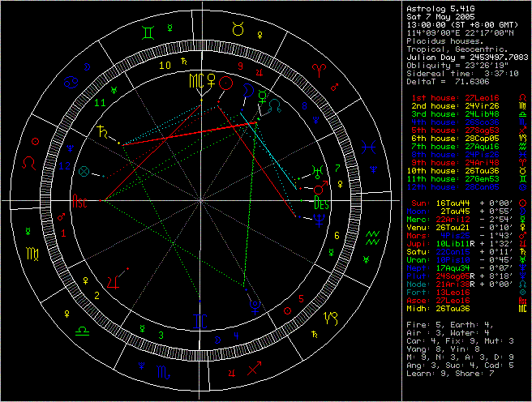
Task: Select the Taurus glyph on the outer zodiac ring
Action: click(239, 31)
